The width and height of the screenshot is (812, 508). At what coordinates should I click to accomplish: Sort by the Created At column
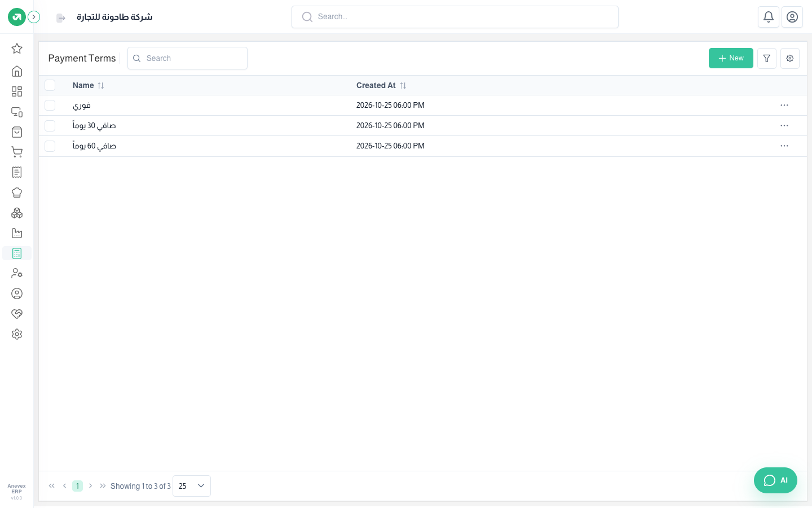click(x=381, y=85)
